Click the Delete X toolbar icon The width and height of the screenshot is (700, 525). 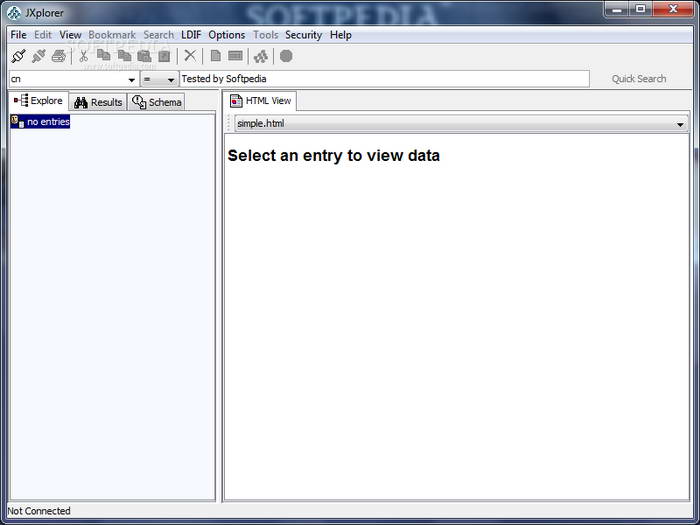coord(190,56)
